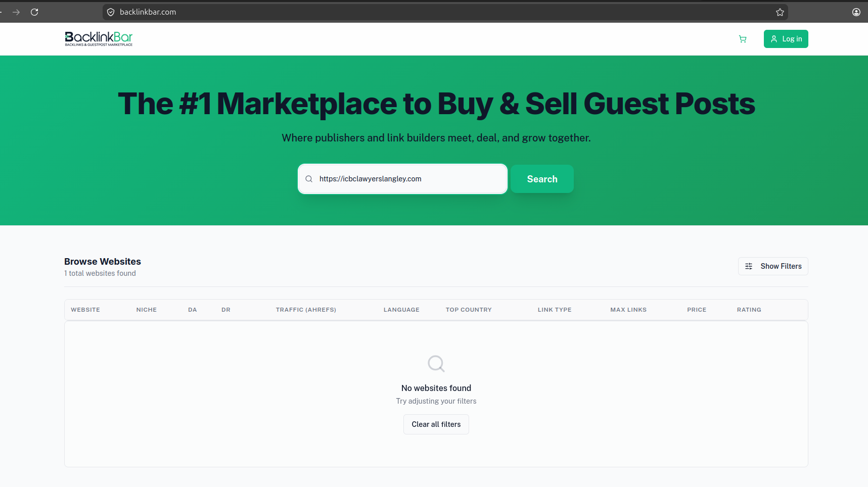Click the Browse Websites heading

coord(103,262)
